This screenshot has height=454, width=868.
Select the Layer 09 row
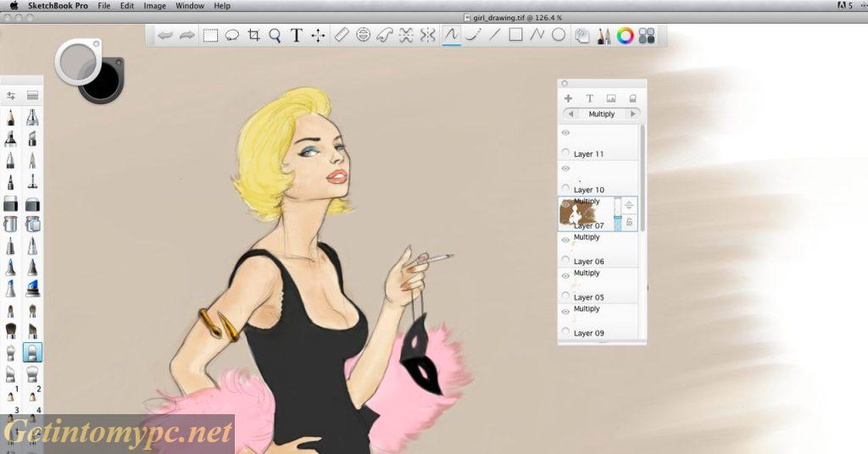[x=598, y=321]
